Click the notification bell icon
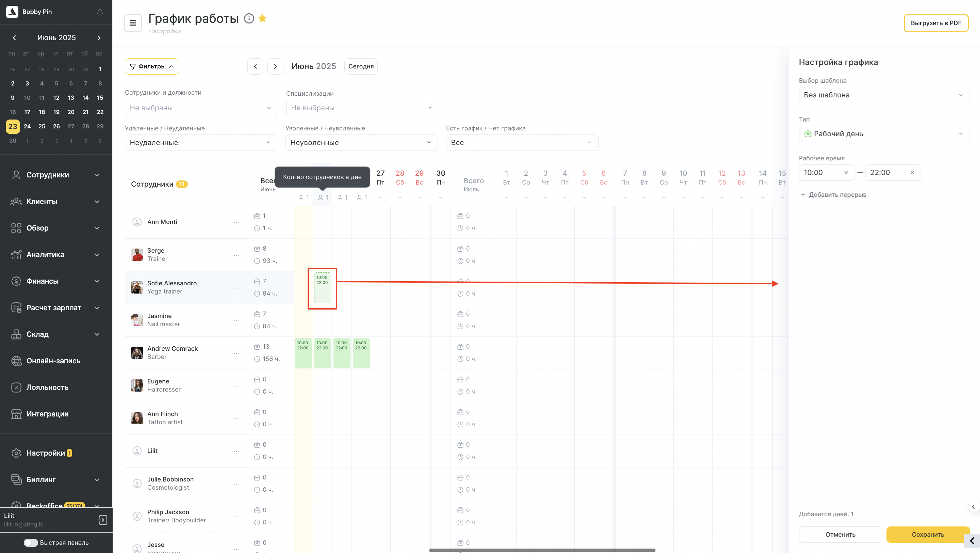 tap(100, 12)
